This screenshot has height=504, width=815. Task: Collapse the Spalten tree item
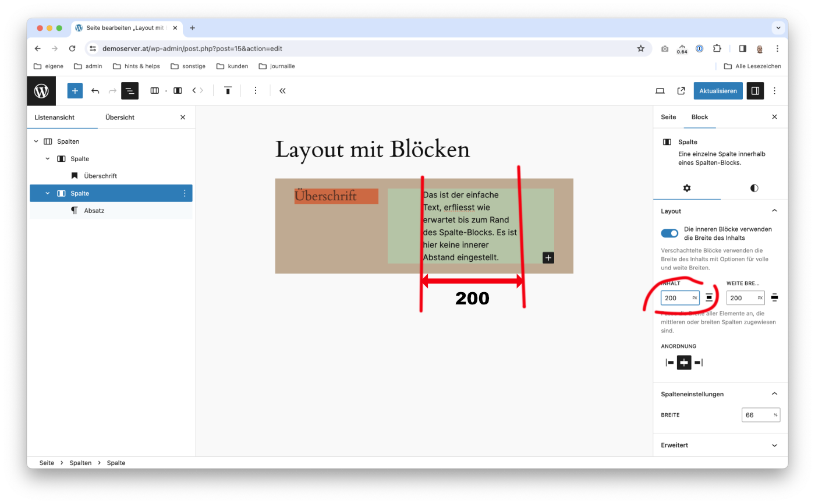(x=36, y=141)
